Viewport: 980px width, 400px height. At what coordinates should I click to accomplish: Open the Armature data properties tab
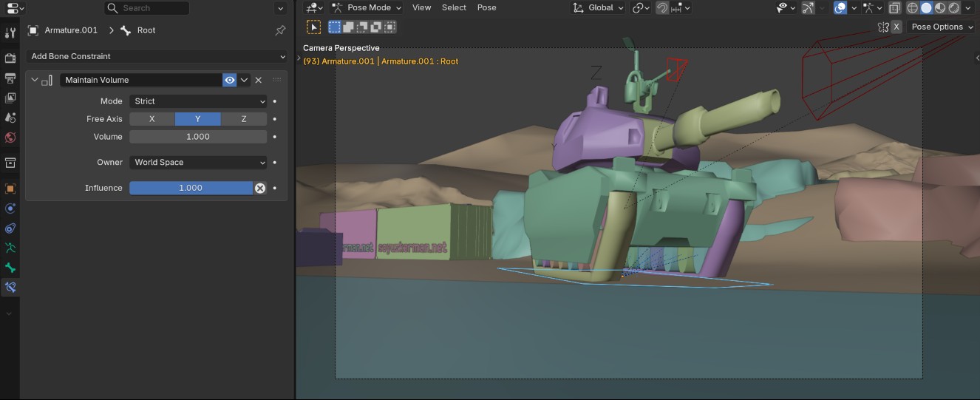point(10,248)
